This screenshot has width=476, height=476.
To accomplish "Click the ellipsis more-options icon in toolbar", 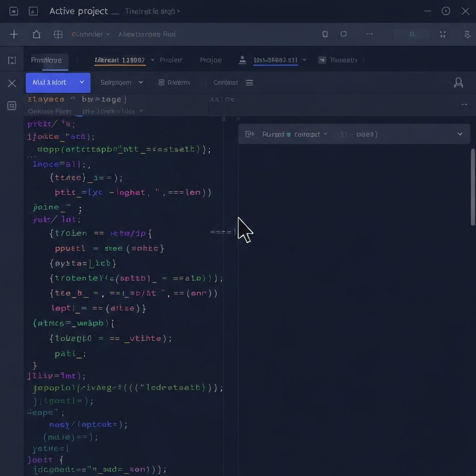I will coord(370,34).
